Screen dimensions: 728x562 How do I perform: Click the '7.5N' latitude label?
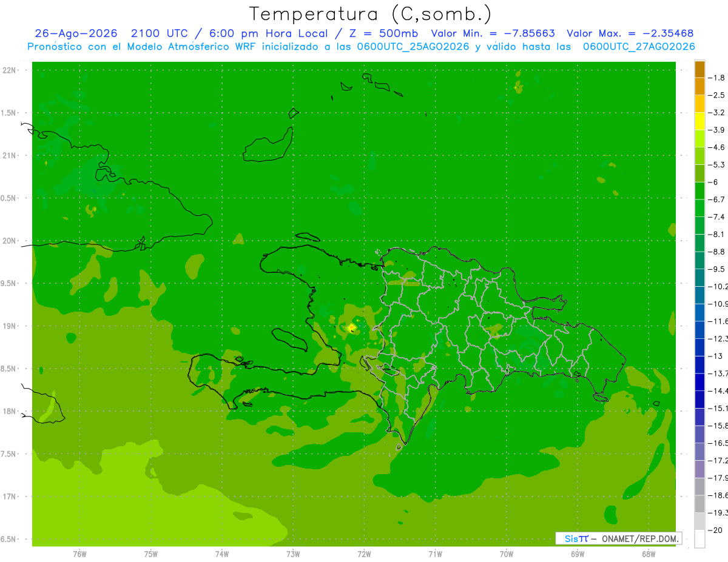tap(9, 454)
